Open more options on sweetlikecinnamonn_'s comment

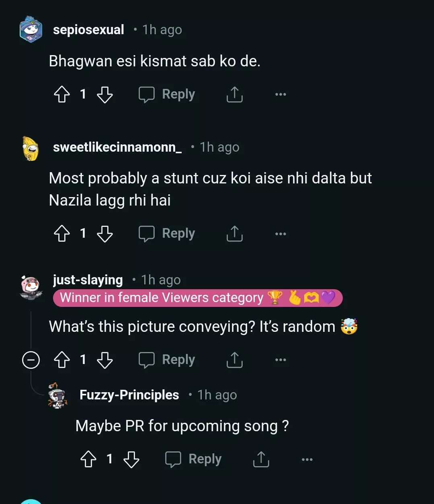280,234
